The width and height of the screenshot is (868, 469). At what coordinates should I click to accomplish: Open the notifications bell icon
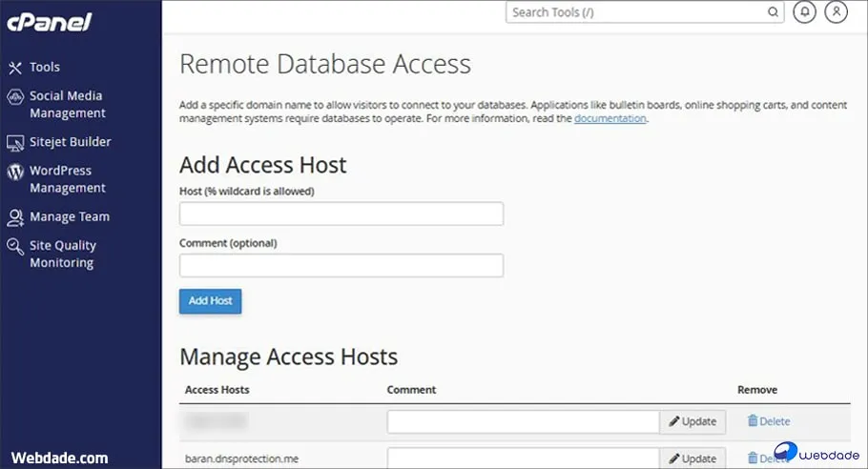804,11
